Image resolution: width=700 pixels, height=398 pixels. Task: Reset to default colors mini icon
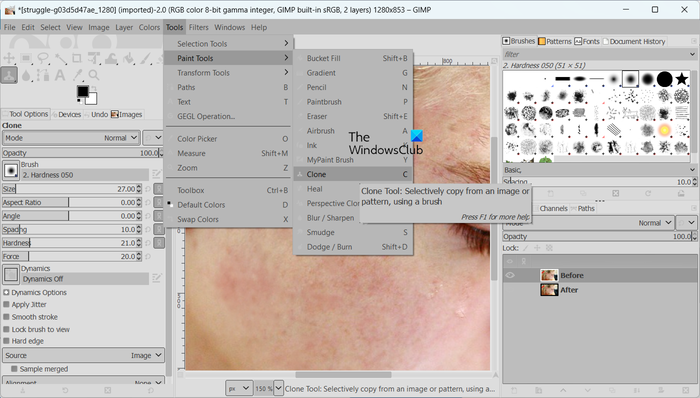[x=79, y=102]
